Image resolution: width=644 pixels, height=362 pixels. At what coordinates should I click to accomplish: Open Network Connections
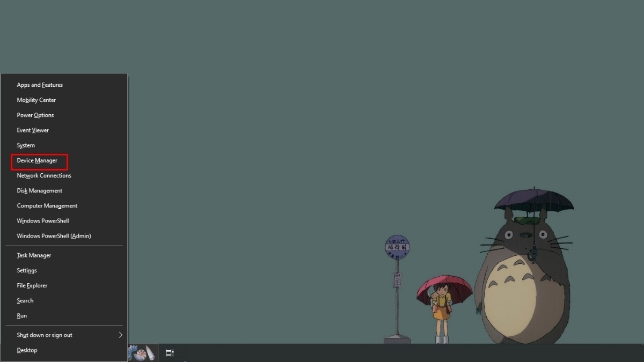pyautogui.click(x=44, y=176)
